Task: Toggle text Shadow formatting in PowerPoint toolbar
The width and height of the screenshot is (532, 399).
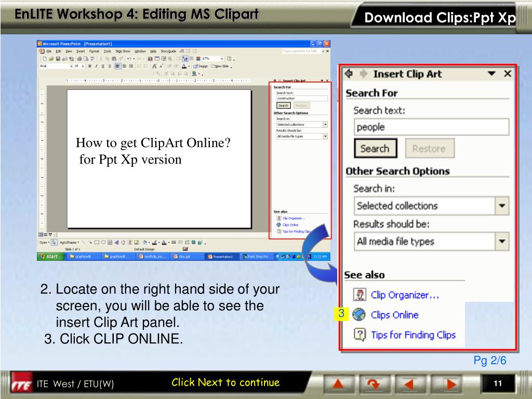Action: coord(110,66)
